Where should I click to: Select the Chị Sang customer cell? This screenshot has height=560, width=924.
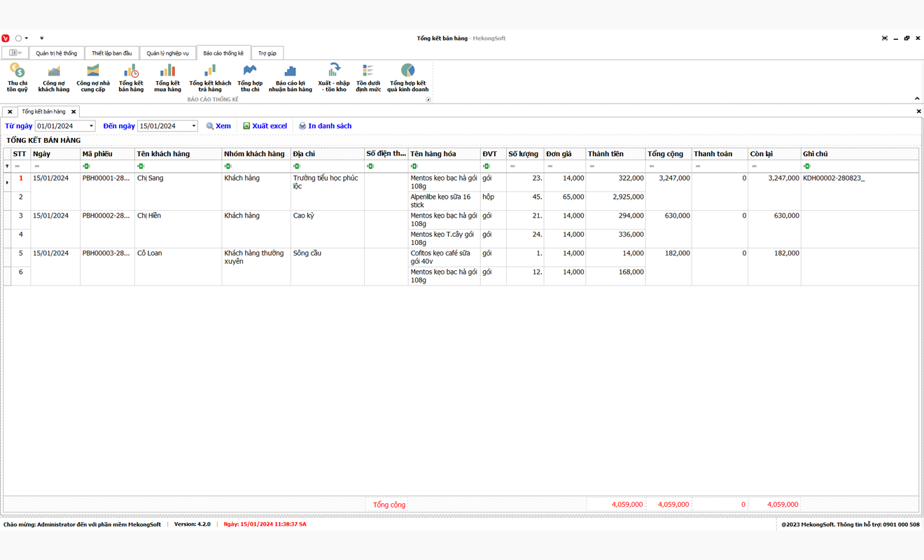[x=178, y=192]
